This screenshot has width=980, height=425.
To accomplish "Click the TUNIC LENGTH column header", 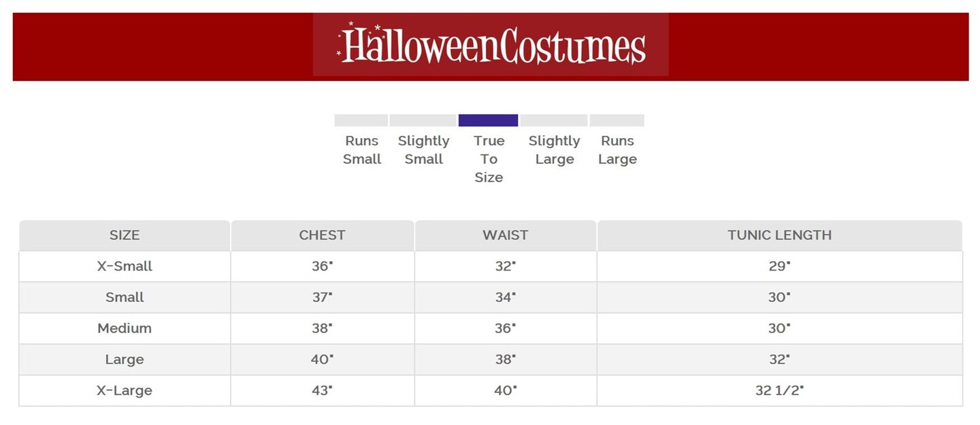I will click(x=779, y=235).
